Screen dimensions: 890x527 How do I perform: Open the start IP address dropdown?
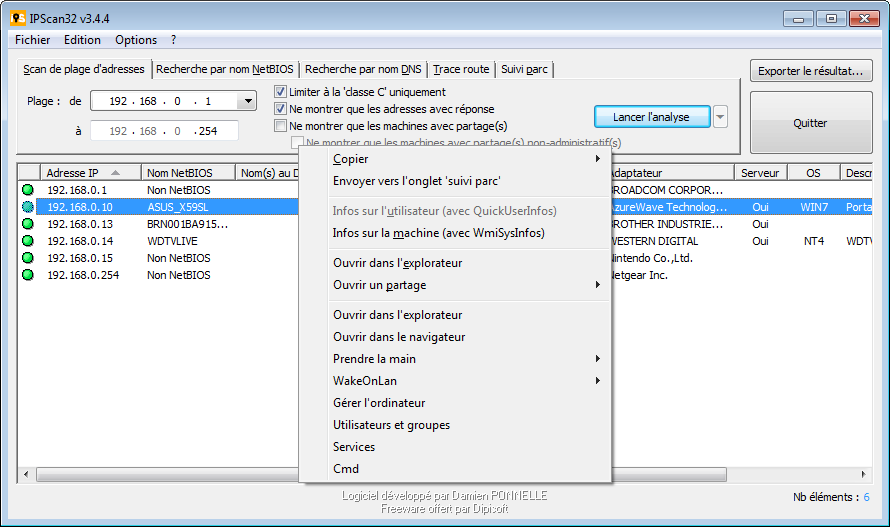click(x=247, y=101)
